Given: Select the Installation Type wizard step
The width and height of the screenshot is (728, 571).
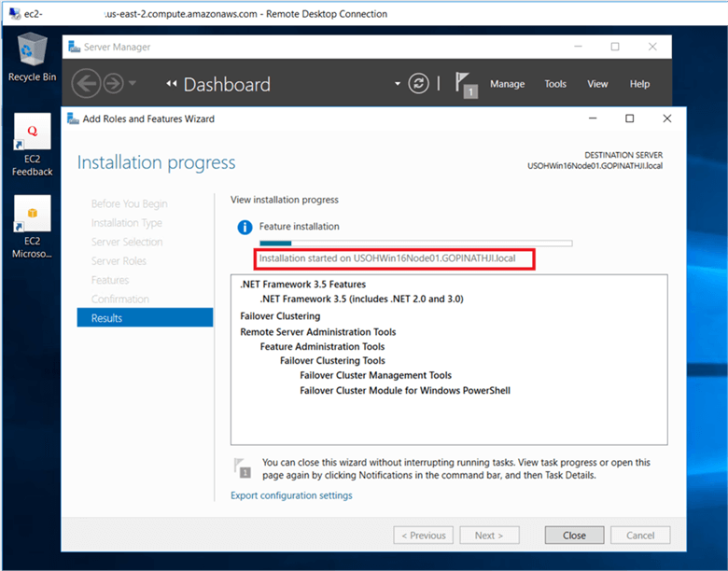Looking at the screenshot, I should click(x=127, y=223).
